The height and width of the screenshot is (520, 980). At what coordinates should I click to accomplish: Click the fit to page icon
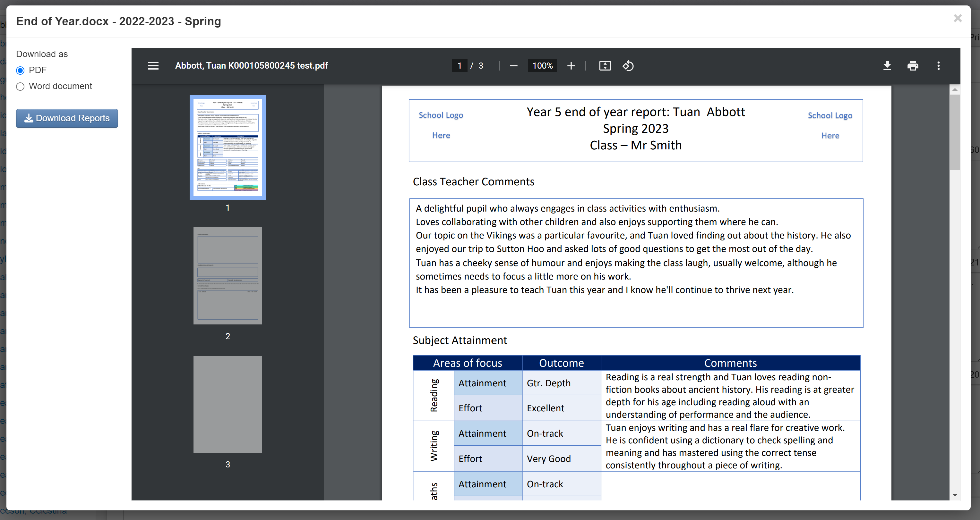pos(605,66)
